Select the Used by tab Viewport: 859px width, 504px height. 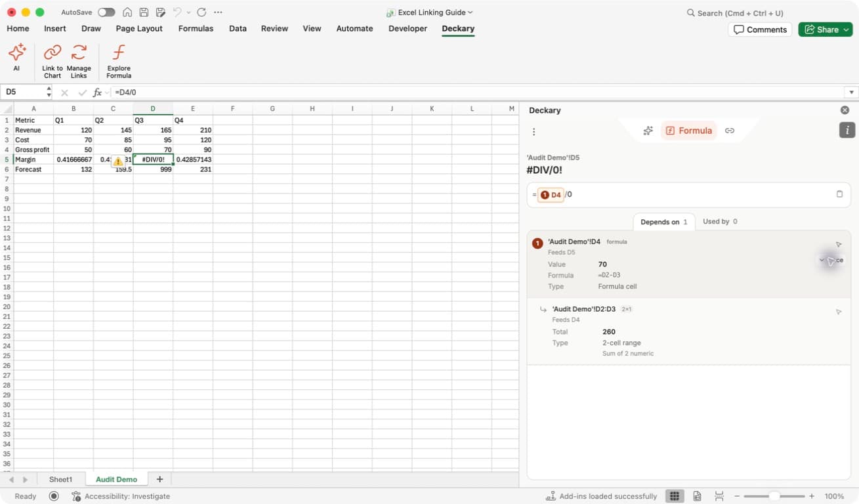click(720, 222)
